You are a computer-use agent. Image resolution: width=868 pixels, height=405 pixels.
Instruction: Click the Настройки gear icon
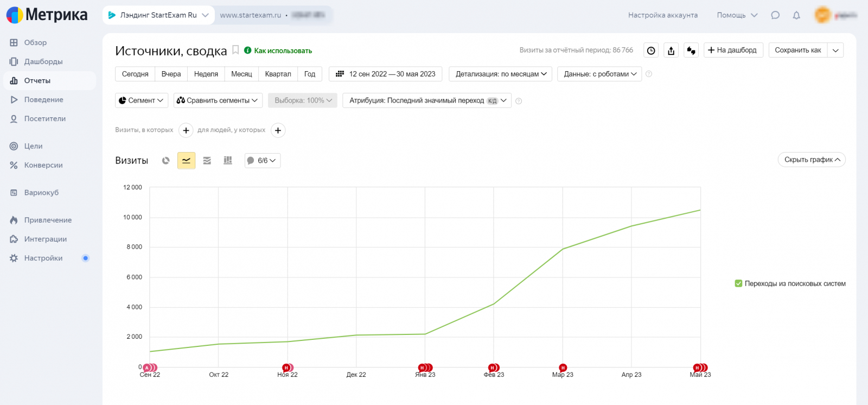[x=14, y=258]
